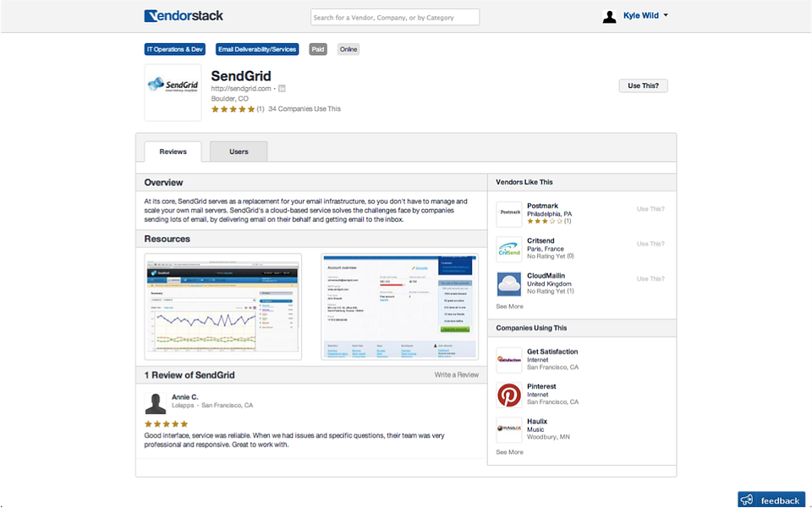Click the Companies Using This heading
Image resolution: width=812 pixels, height=508 pixels.
point(531,329)
